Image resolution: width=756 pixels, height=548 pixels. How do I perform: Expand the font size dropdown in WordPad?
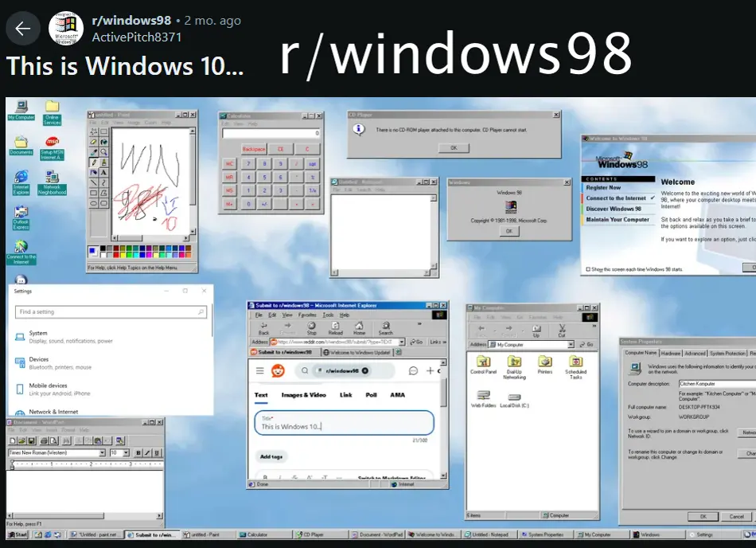(126, 452)
